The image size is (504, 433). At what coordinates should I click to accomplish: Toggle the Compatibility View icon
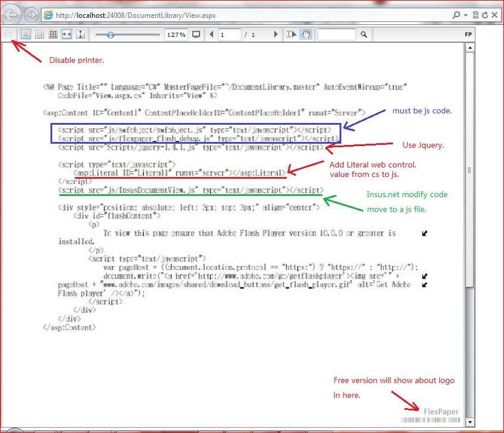(476, 15)
